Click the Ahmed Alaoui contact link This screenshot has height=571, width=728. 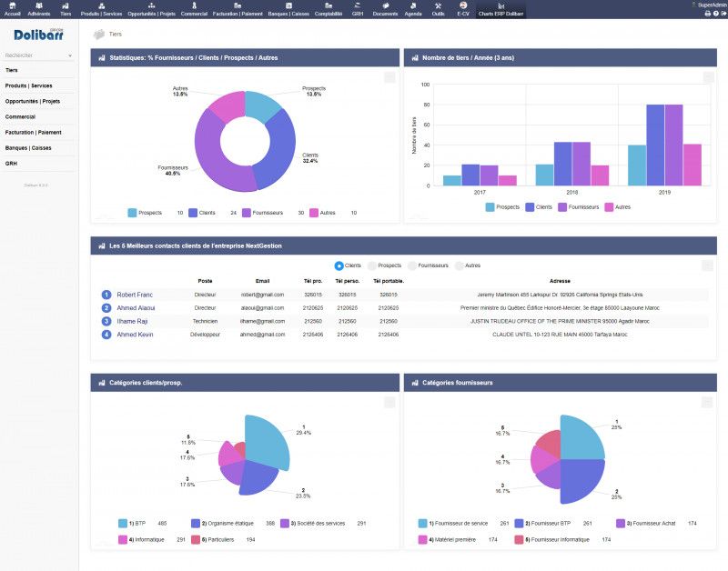[x=136, y=308]
